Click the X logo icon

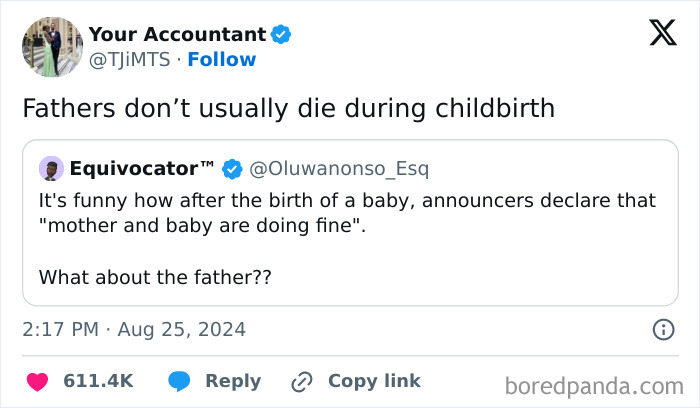(x=656, y=34)
